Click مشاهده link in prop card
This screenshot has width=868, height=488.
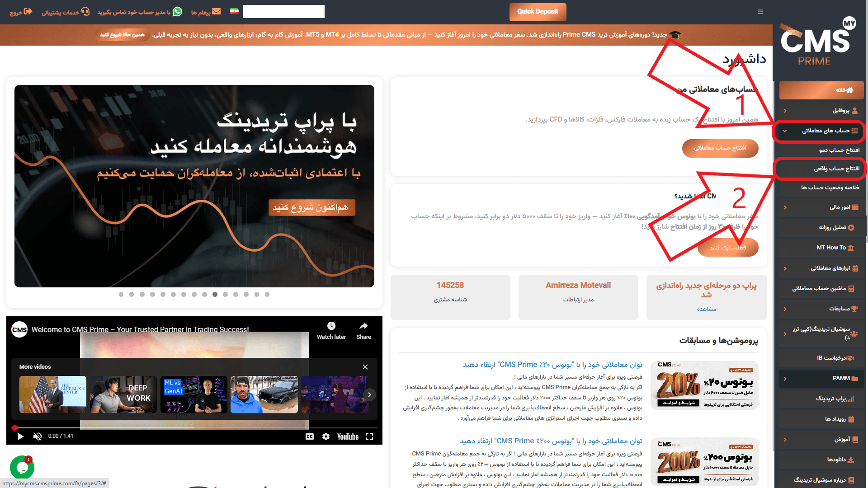point(706,309)
